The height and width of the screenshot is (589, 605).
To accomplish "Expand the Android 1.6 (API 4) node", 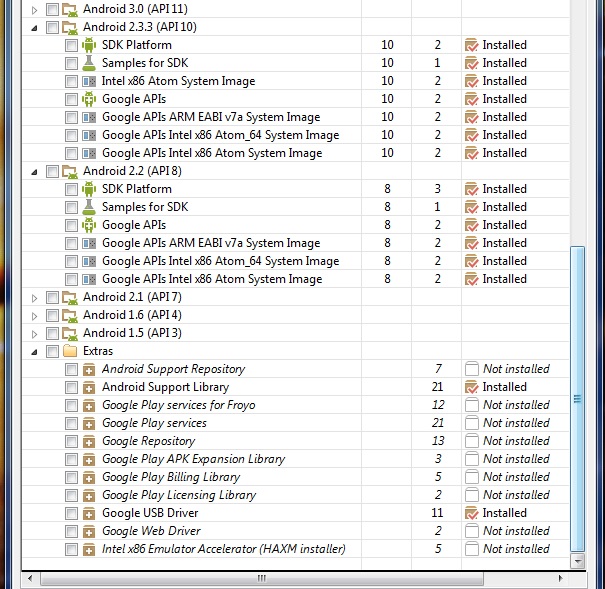I will 35,315.
